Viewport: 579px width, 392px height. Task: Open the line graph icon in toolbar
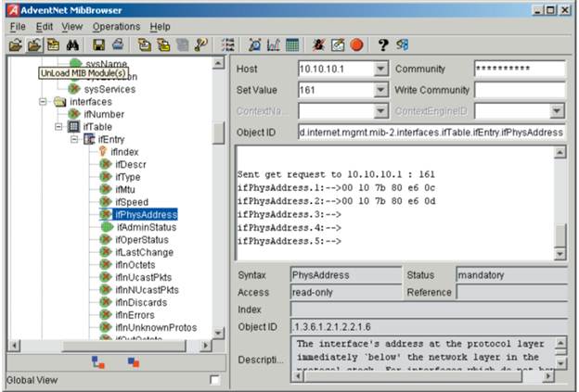(274, 44)
